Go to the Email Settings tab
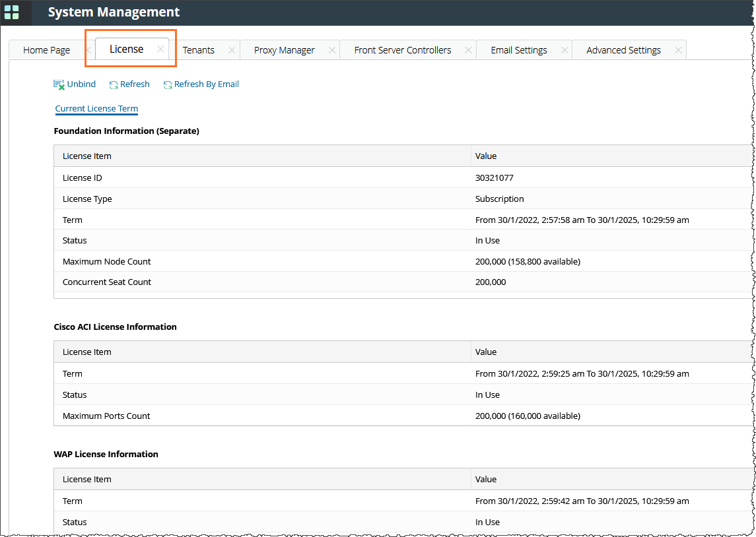756x537 pixels. [518, 50]
